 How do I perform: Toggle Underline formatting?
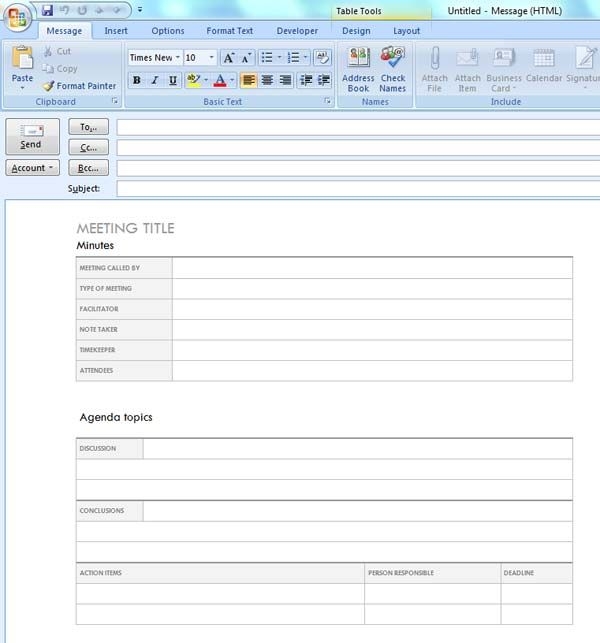click(x=173, y=81)
